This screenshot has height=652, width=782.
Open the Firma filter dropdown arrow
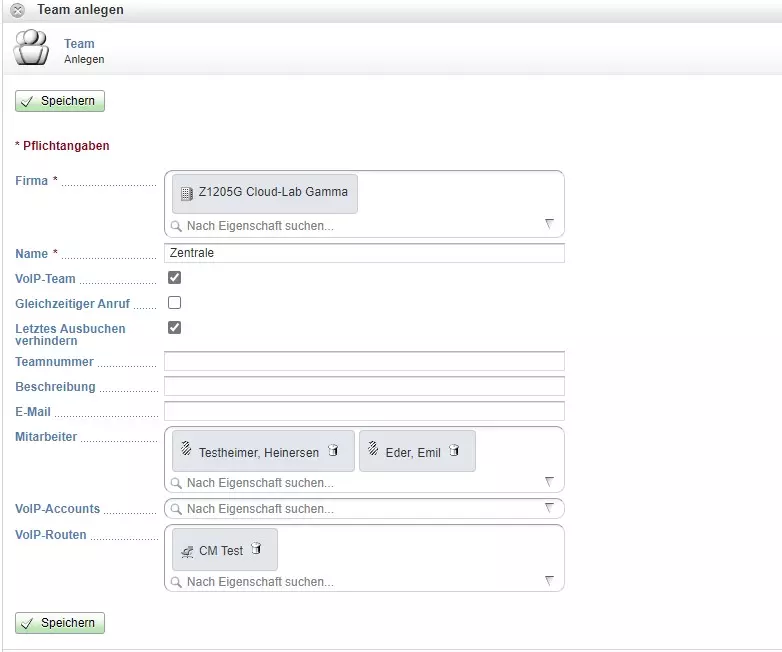point(549,223)
